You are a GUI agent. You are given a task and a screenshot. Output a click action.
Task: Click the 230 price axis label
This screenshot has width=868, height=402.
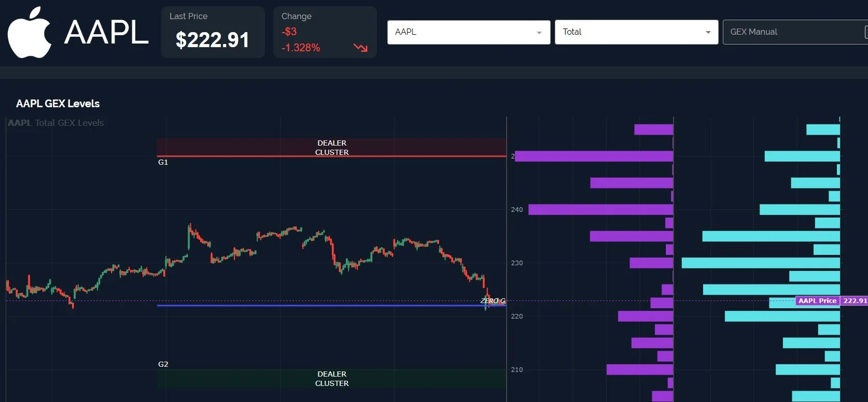[517, 263]
